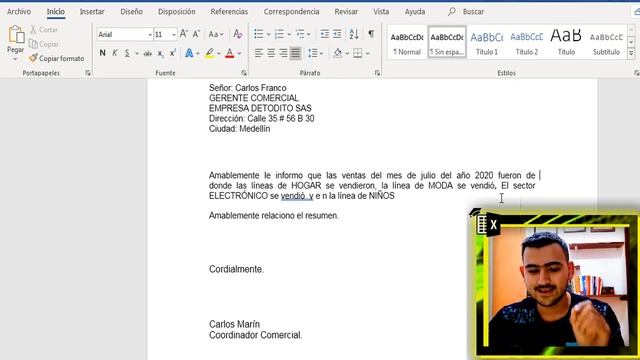Click the Buscar magnifier icon

pos(451,11)
